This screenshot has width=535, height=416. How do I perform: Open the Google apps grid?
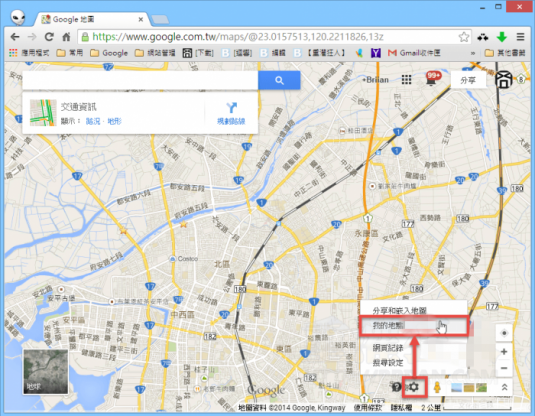point(406,80)
